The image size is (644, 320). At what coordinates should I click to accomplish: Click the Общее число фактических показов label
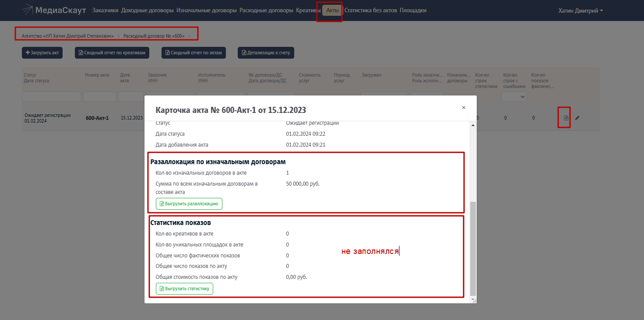pyautogui.click(x=198, y=256)
